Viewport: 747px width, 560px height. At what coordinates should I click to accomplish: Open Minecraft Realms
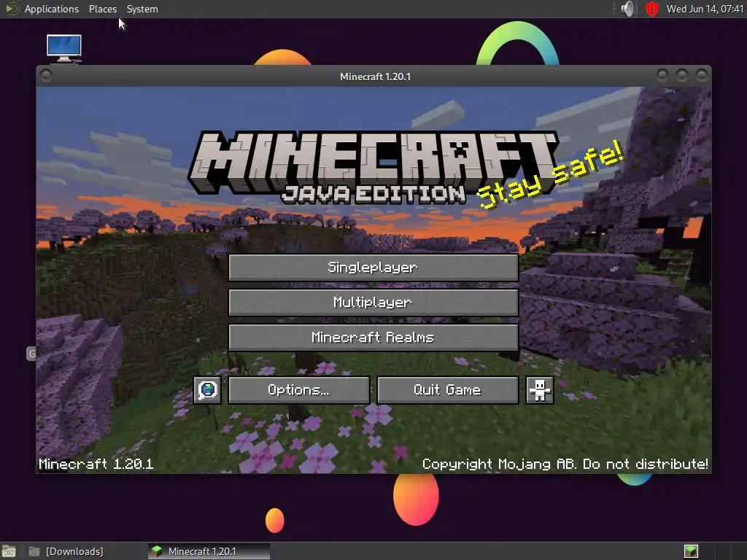373,338
